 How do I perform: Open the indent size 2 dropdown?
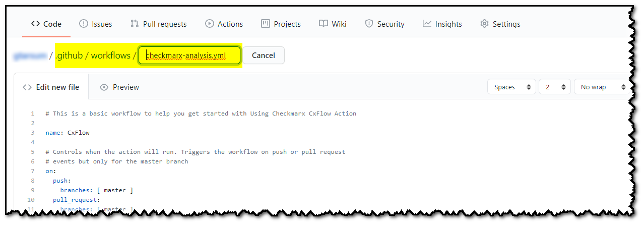click(555, 87)
